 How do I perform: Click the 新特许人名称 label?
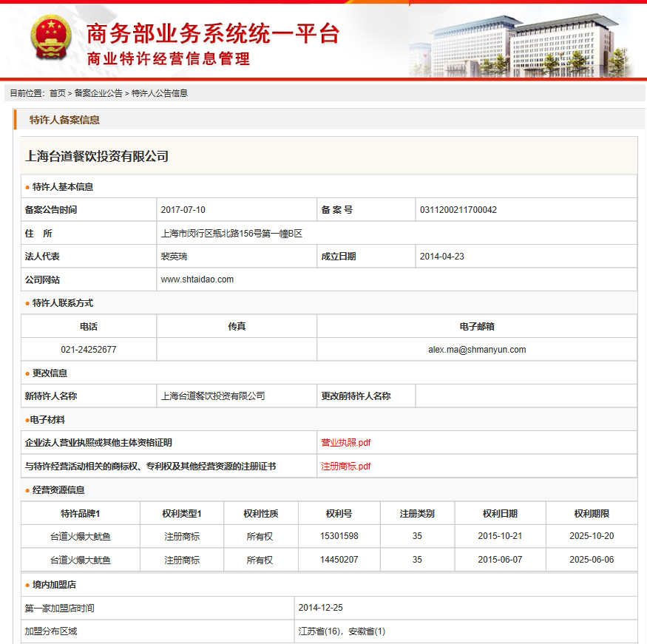[51, 396]
